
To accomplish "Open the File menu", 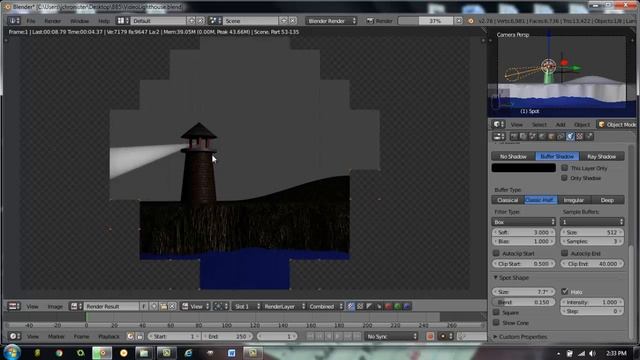I will point(31,20).
